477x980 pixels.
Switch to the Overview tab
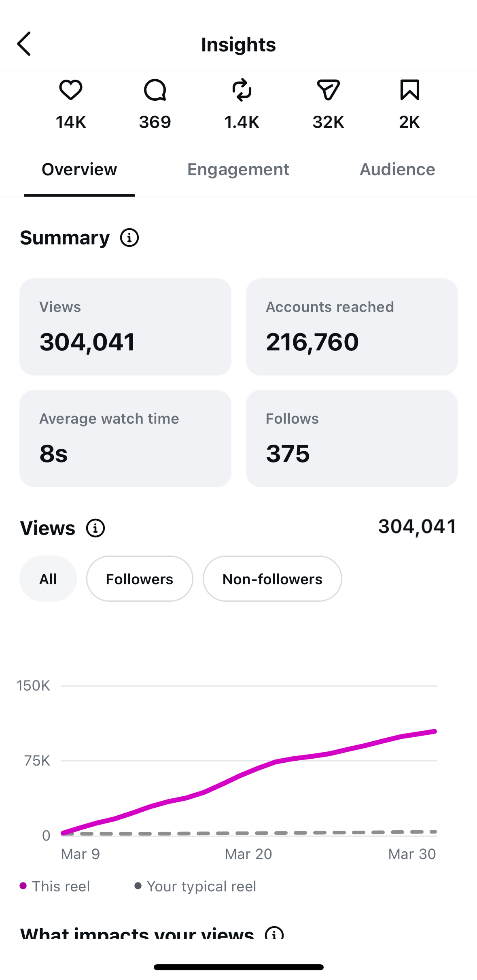point(79,170)
